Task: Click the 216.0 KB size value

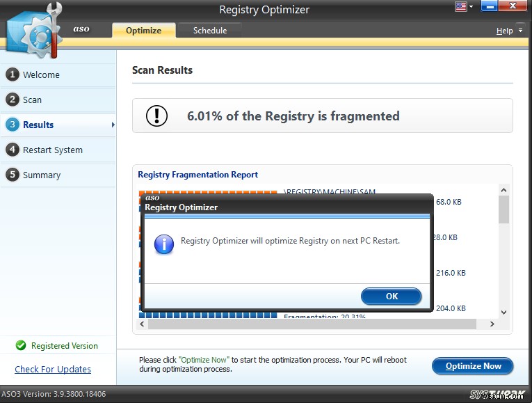Action: pyautogui.click(x=451, y=273)
